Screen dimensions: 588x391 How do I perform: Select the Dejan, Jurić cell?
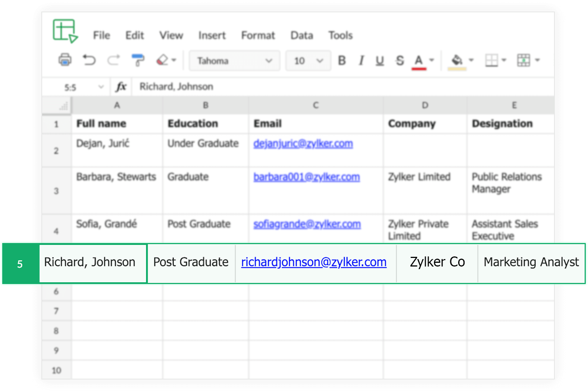click(117, 150)
